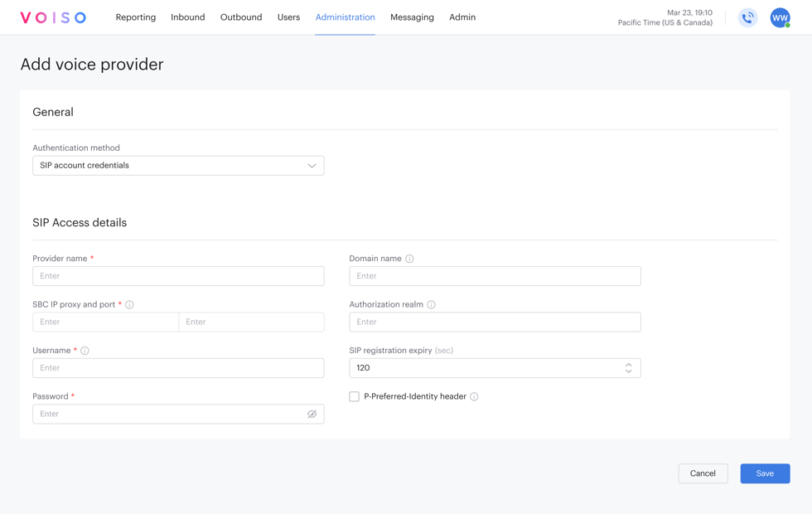Click the Username info icon
The width and height of the screenshot is (812, 514).
[85, 351]
